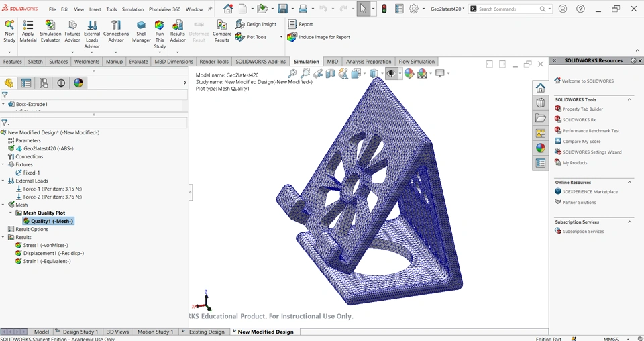
Task: Generate a Report
Action: coord(301,24)
